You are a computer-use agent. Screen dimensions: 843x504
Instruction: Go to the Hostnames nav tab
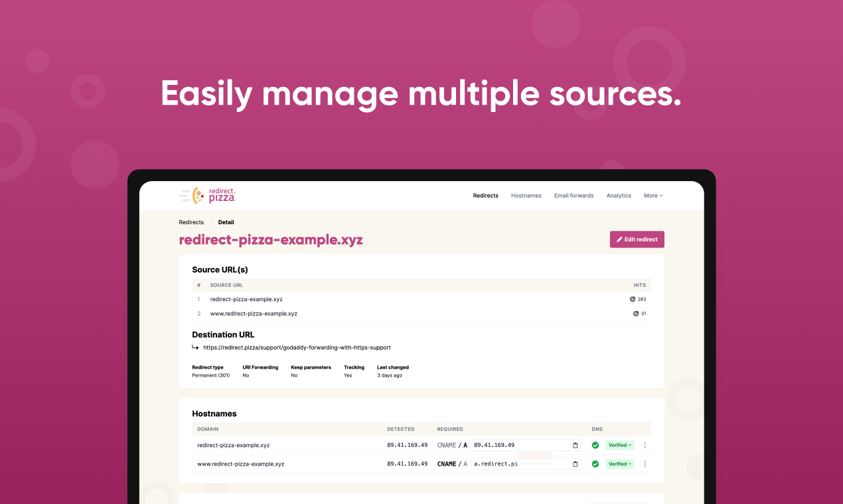tap(526, 196)
